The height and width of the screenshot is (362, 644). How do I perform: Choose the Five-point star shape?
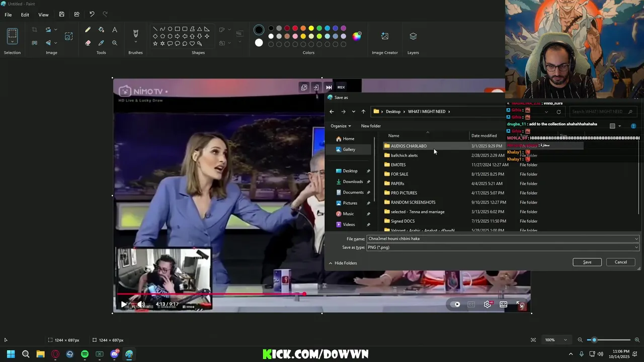click(155, 44)
